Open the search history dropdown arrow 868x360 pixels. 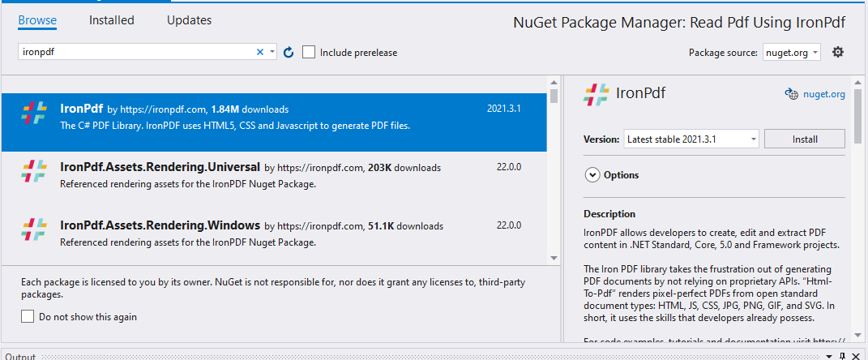272,52
